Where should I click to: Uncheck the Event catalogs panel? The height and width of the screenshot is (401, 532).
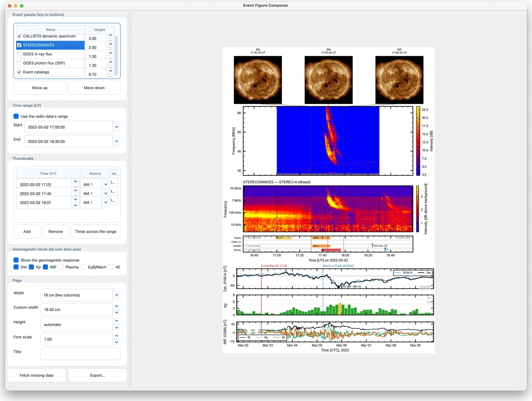19,72
